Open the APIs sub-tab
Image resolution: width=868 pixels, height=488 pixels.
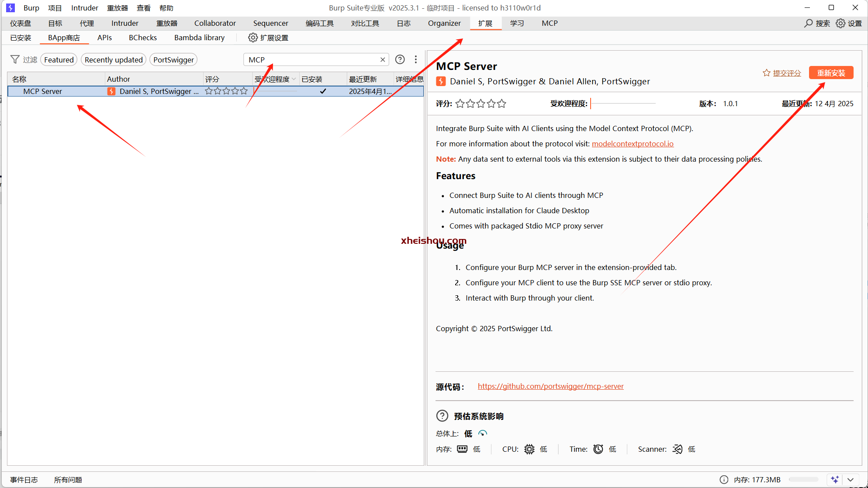(104, 38)
